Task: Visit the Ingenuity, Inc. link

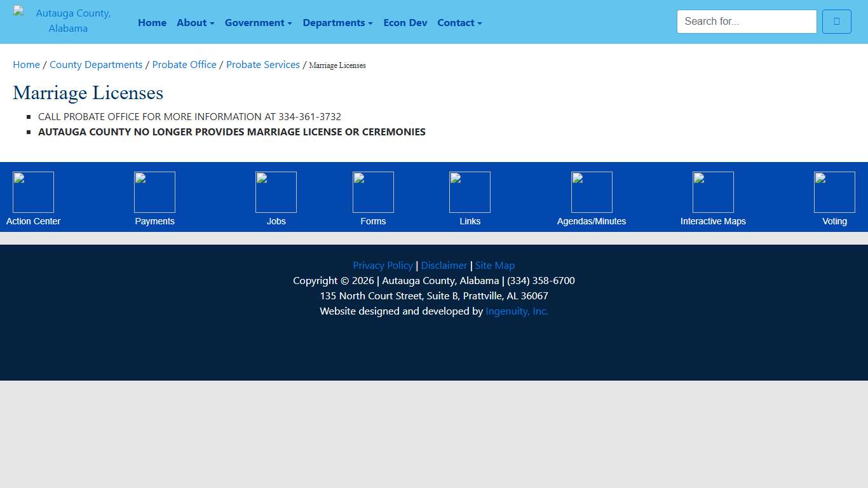Action: [517, 311]
